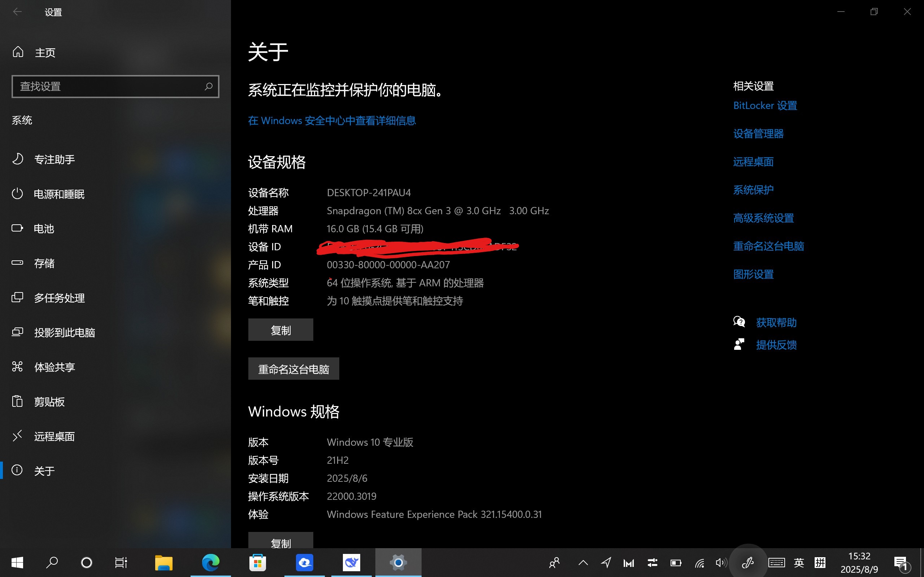Go to Projecting to this PC
The height and width of the screenshot is (577, 924).
(65, 332)
